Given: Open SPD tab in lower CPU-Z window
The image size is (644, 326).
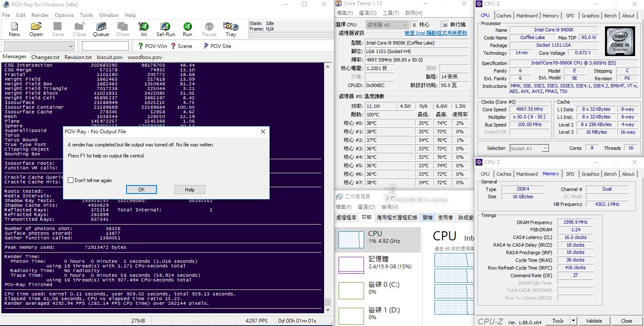Looking at the screenshot, I should point(570,174).
